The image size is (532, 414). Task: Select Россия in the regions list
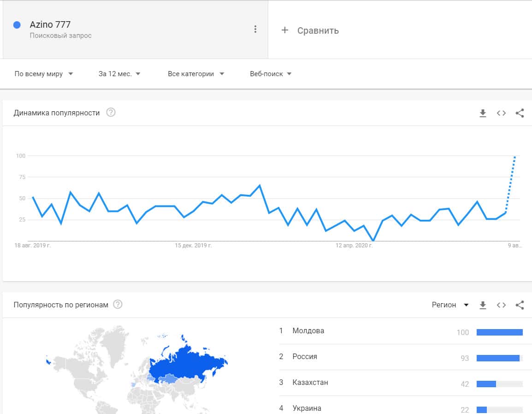click(x=304, y=357)
